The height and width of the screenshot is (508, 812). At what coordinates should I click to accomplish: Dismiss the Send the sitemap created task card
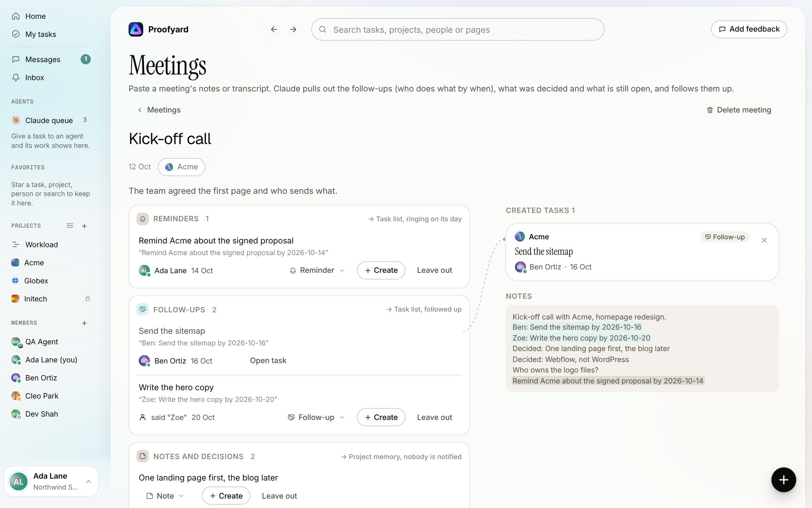[x=764, y=240]
